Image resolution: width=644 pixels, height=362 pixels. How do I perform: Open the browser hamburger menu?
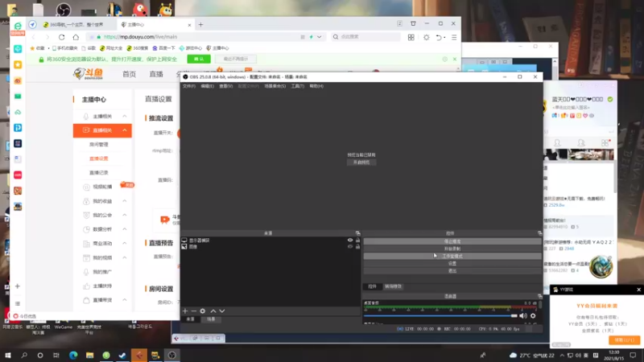454,37
